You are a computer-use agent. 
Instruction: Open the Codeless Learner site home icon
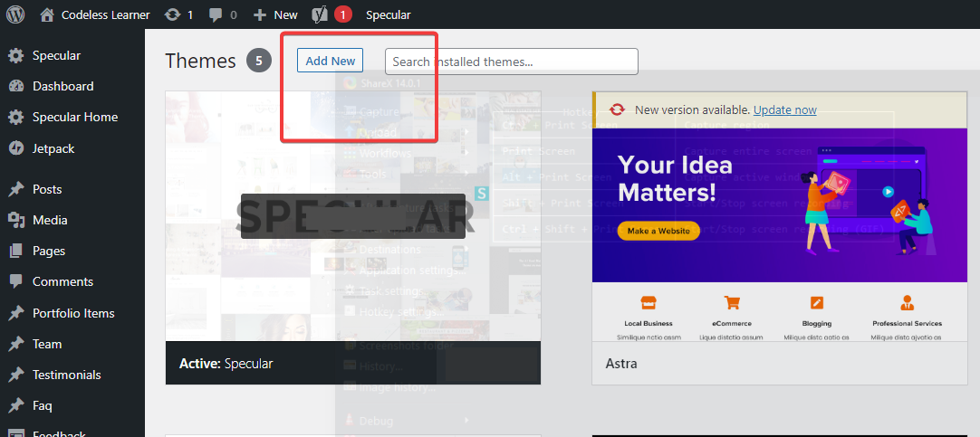[x=47, y=14]
